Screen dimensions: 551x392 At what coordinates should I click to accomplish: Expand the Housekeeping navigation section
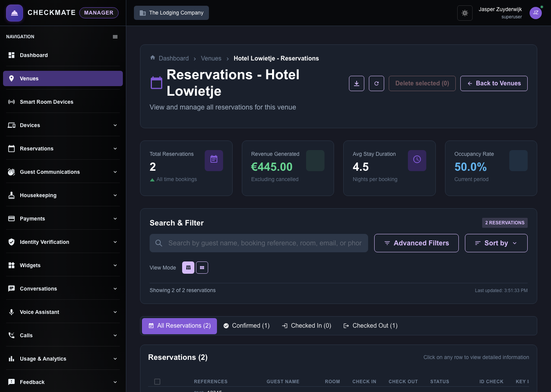click(63, 195)
